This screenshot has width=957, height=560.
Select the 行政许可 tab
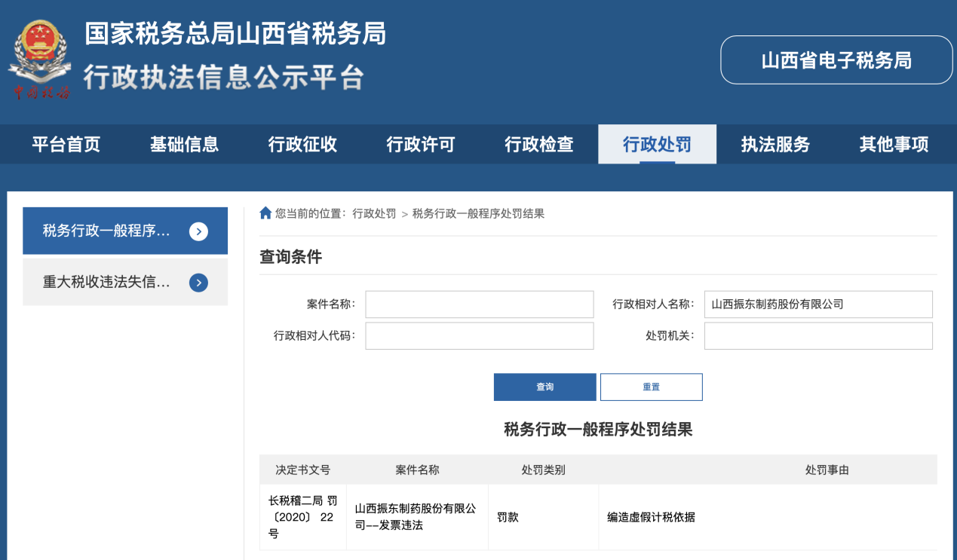point(421,144)
